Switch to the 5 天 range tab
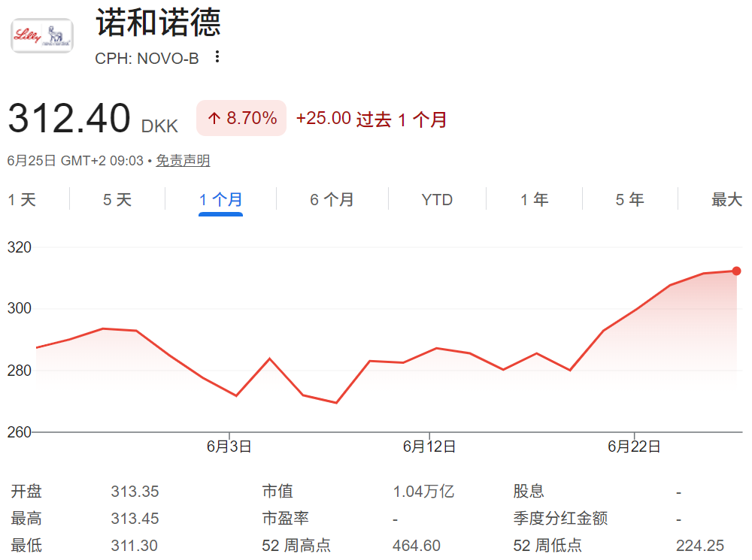The height and width of the screenshot is (560, 752). 117,199
